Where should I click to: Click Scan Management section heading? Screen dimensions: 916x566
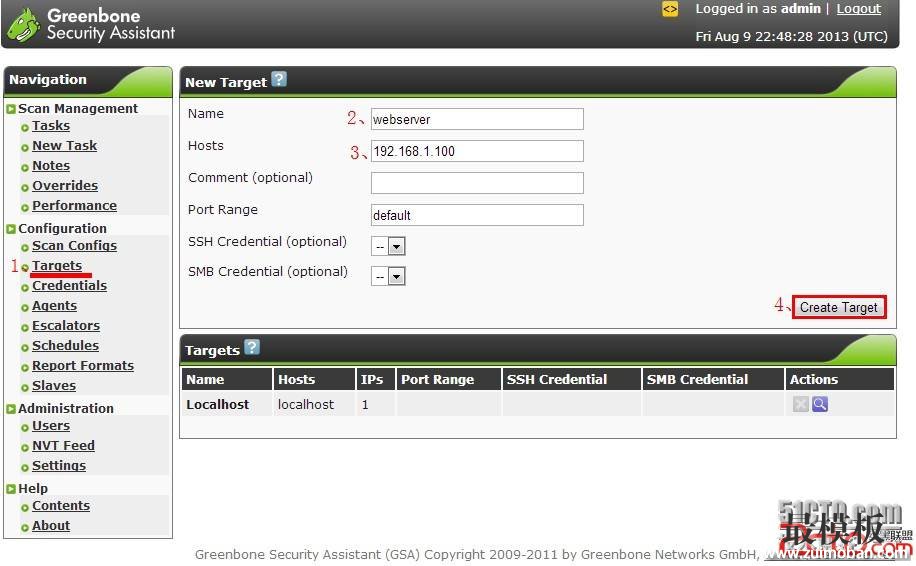(78, 109)
